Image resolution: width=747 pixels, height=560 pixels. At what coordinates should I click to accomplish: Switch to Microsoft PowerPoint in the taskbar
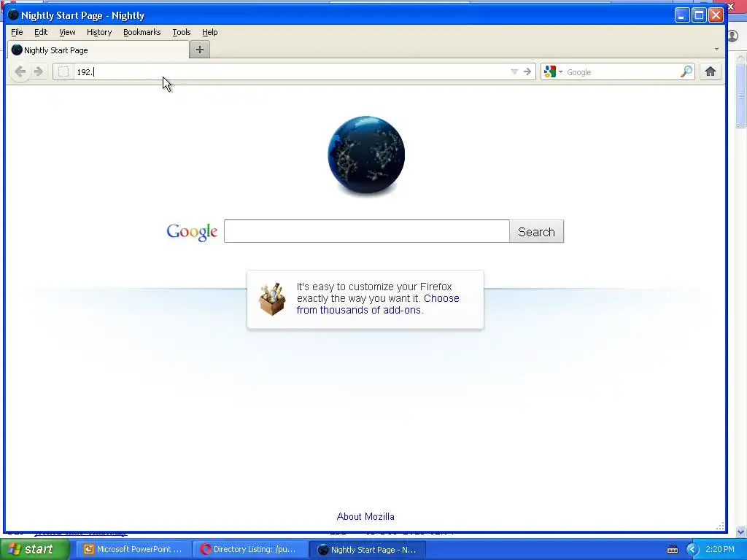click(133, 549)
